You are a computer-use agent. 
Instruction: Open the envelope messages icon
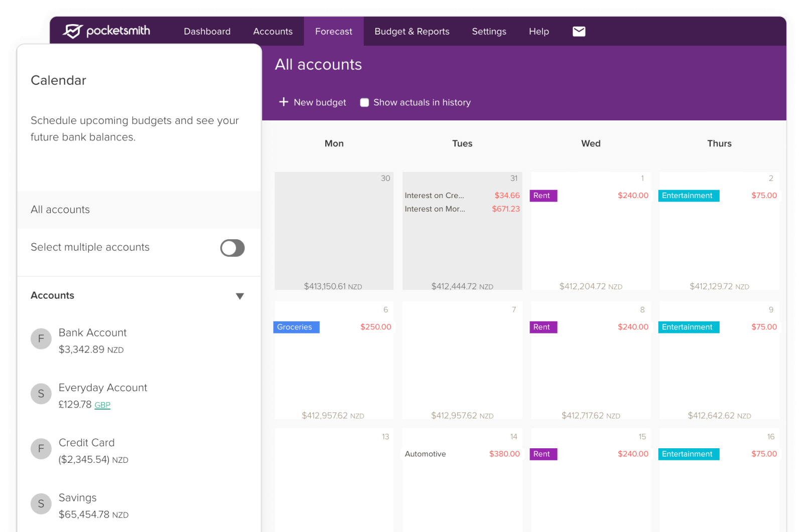(x=579, y=32)
